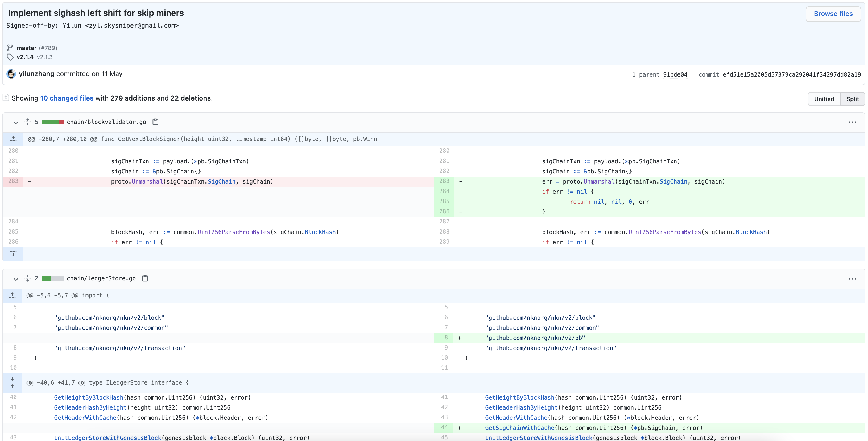Image resolution: width=868 pixels, height=441 pixels.
Task: Click the Browse files button
Action: pos(833,14)
